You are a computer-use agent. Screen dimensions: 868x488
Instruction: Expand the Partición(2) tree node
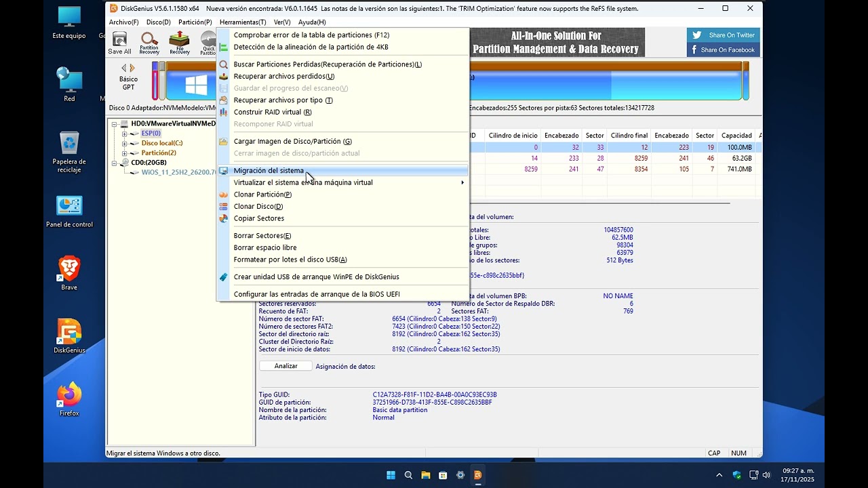(x=125, y=153)
